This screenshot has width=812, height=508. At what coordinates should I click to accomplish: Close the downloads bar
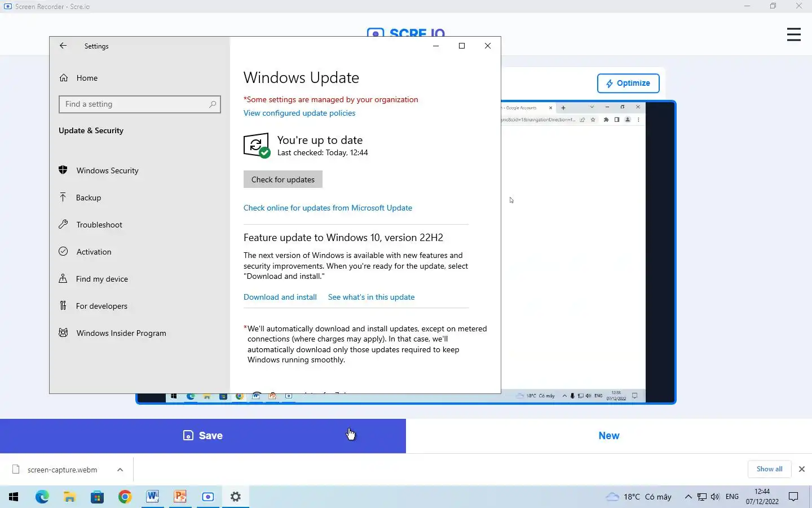tap(802, 469)
